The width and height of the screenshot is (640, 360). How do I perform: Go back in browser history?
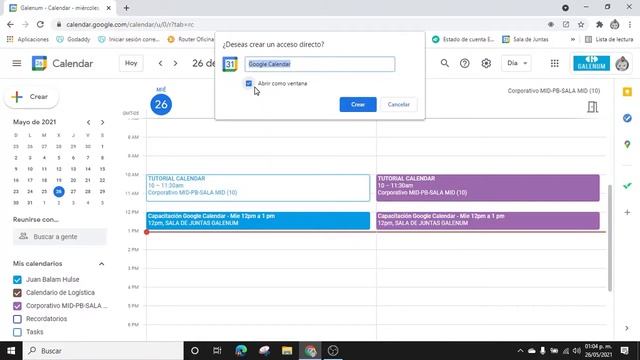pos(11,24)
